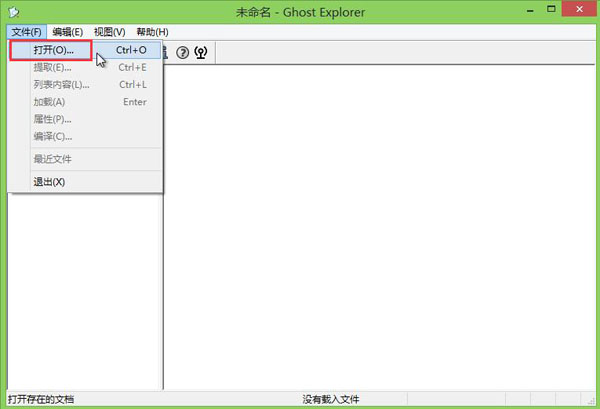Click 列表内容(L)... menu entry

[85, 85]
